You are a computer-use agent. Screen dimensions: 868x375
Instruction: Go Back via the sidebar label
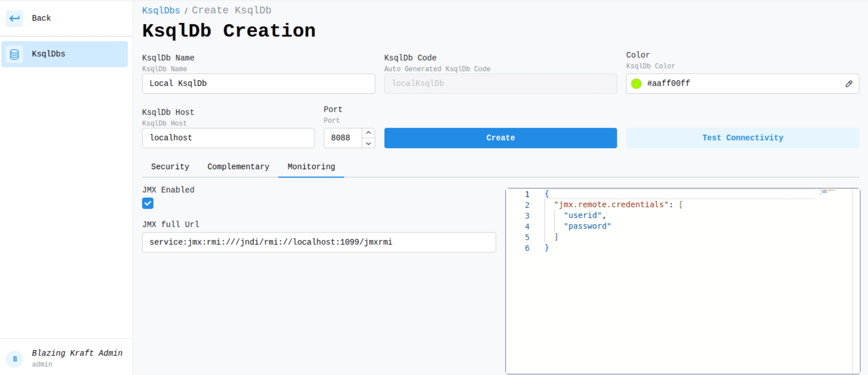41,18
